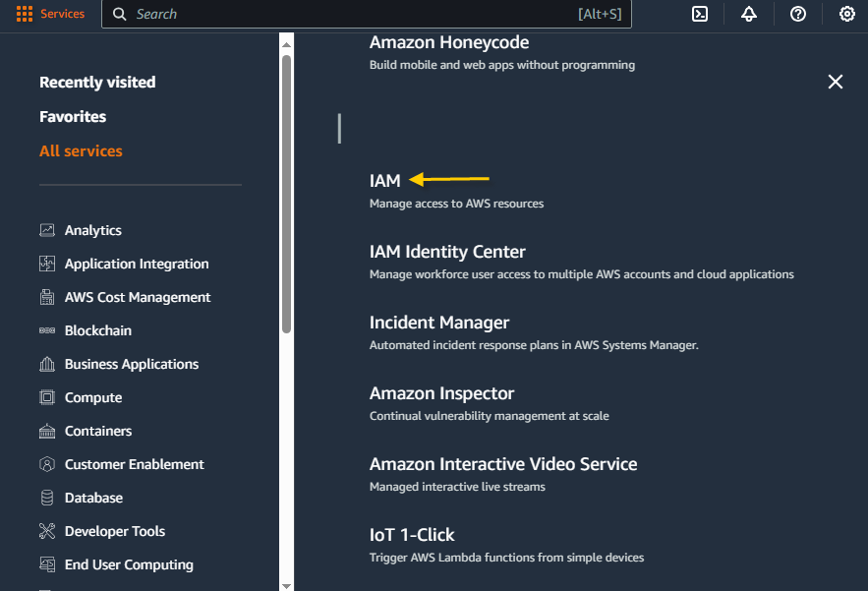Click the Containers category icon
Viewport: 868px width, 591px height.
pos(47,431)
